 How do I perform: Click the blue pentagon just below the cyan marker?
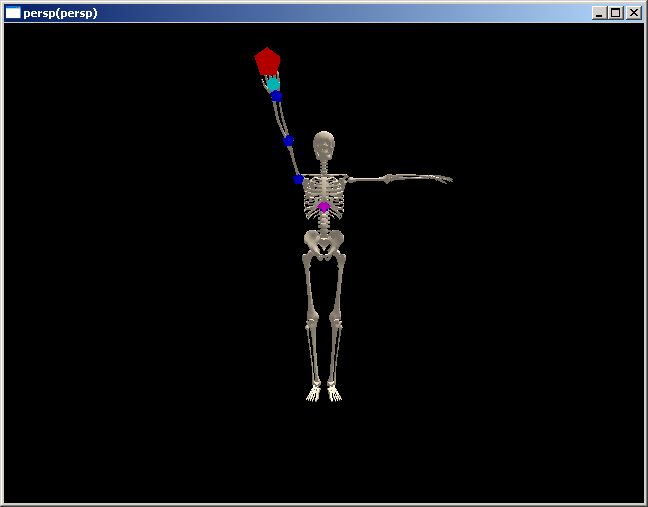coord(276,96)
